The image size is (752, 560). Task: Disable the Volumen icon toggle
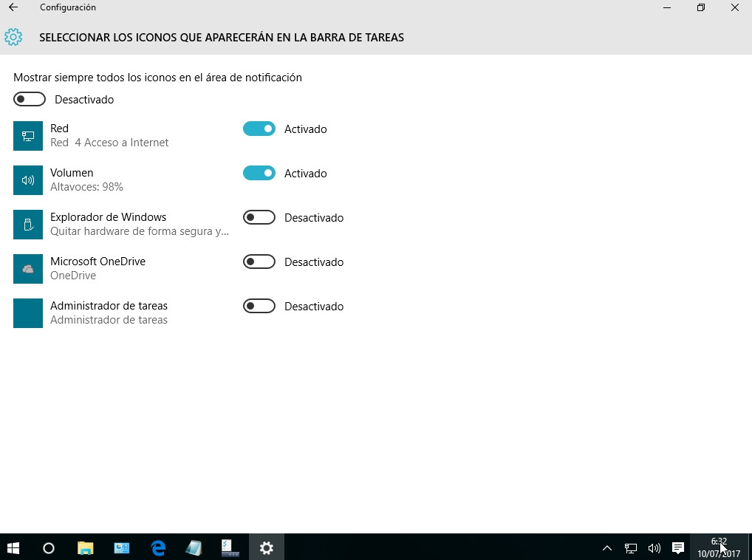(259, 173)
